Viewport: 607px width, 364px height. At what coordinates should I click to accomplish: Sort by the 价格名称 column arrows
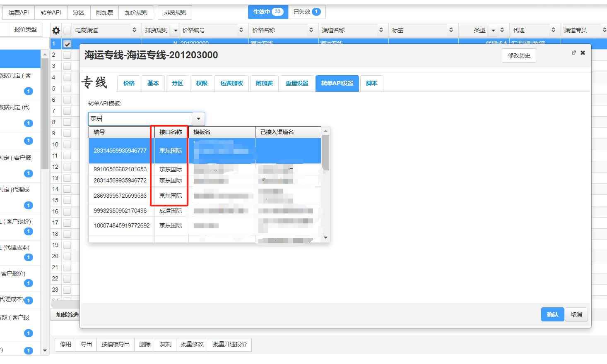311,30
